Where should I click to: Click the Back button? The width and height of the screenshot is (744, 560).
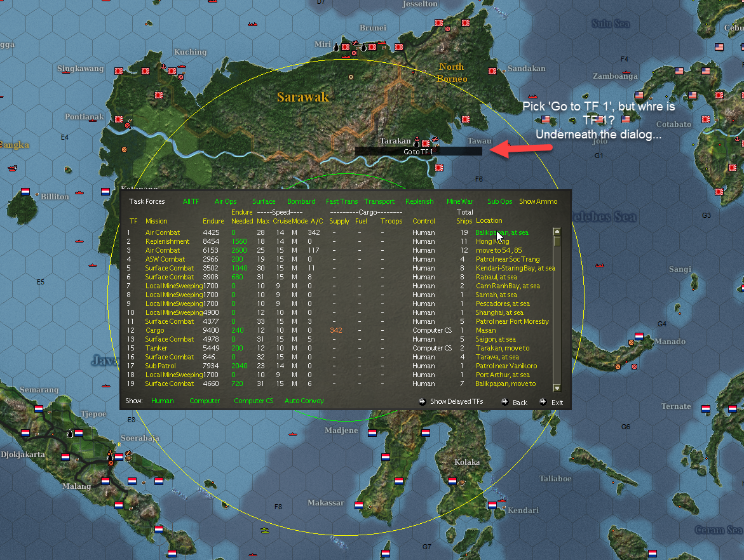pos(520,403)
